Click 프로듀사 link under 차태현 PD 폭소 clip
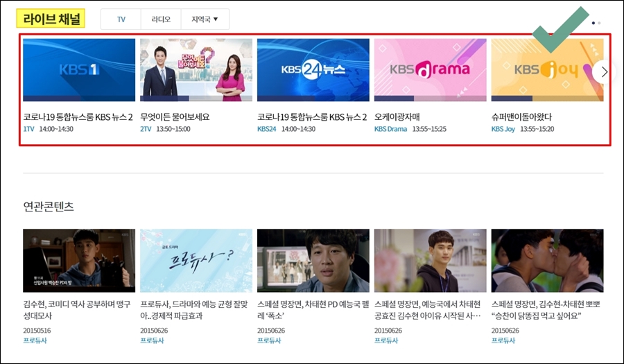This screenshot has height=364, width=624. [x=269, y=340]
